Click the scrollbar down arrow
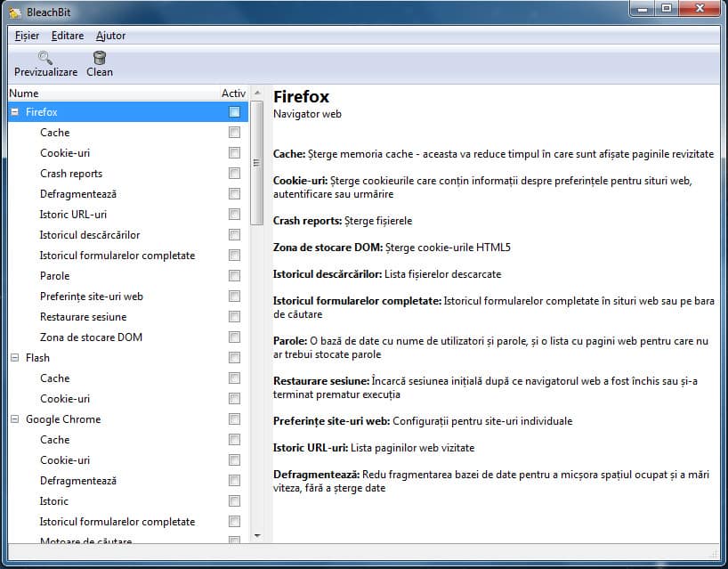This screenshot has height=569, width=728. 256,535
